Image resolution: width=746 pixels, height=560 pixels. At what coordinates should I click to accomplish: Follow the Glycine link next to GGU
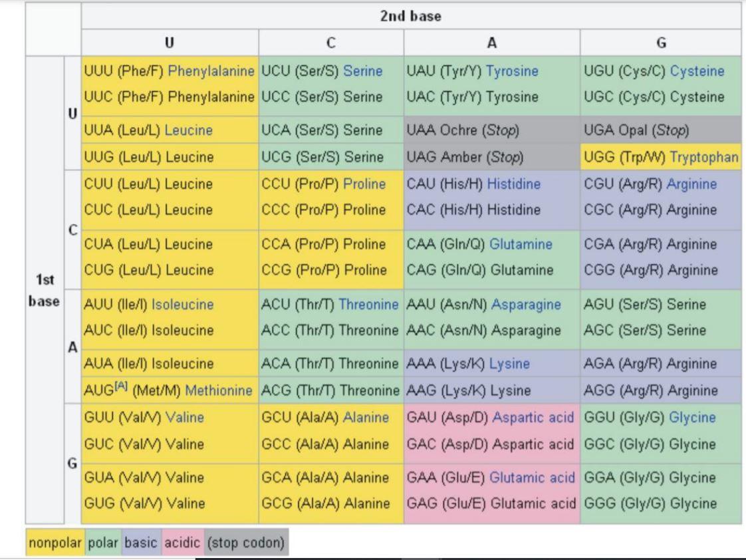[692, 418]
